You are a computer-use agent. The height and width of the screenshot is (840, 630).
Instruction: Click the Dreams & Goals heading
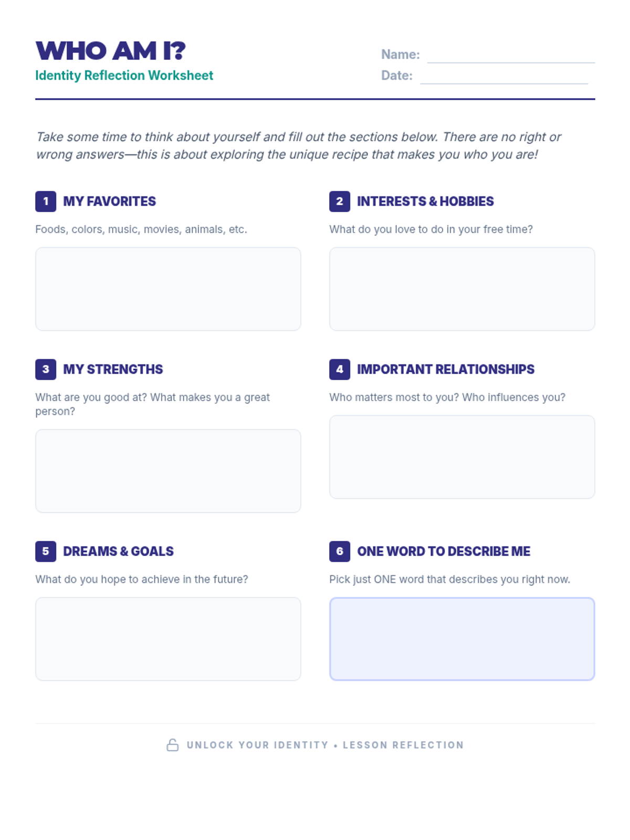tap(118, 551)
